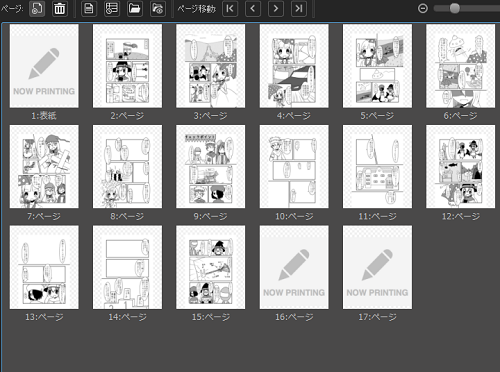
Task: Click the label "10:ページ"
Action: 294,216
